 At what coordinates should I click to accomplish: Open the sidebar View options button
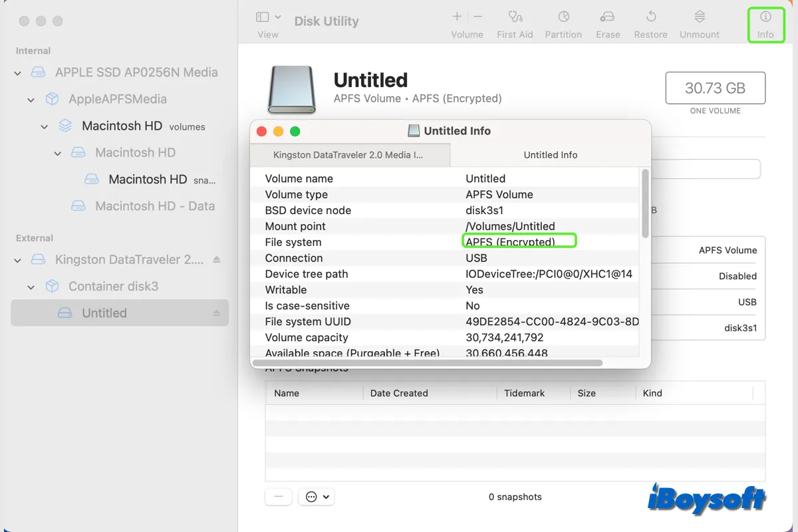262,17
